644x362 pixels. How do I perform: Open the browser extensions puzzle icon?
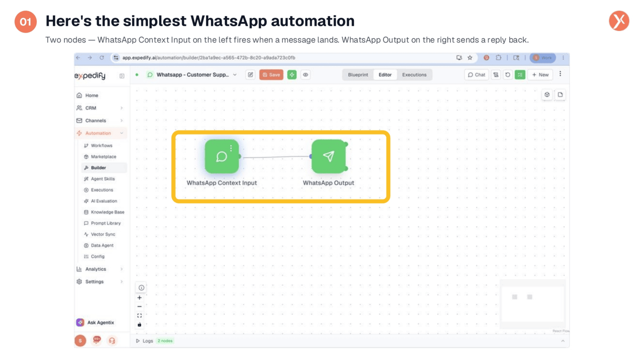498,58
